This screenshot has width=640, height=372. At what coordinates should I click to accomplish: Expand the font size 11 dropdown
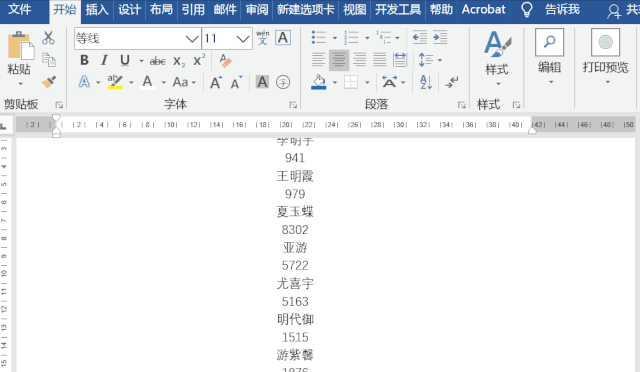pyautogui.click(x=243, y=39)
